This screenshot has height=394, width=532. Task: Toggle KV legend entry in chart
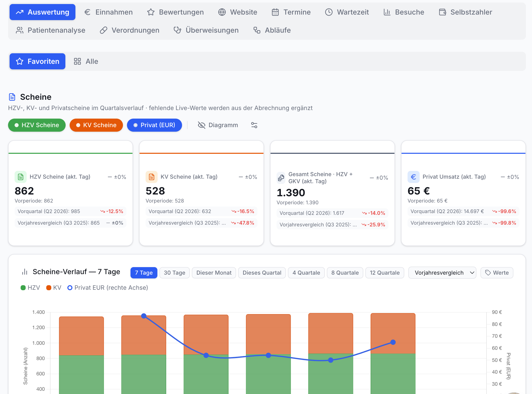(54, 288)
